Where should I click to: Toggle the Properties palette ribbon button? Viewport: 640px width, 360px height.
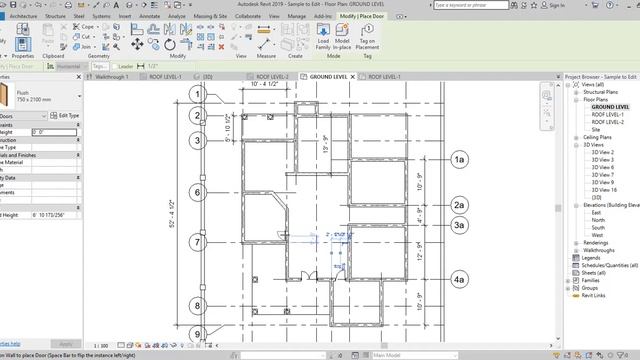[22, 44]
